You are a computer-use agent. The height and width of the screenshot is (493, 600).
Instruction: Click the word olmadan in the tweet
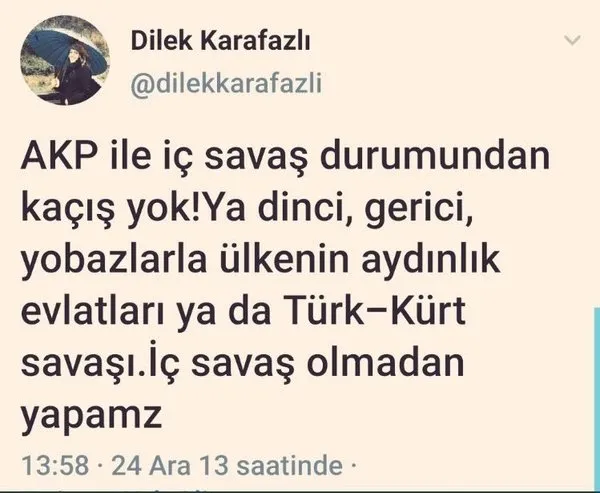pyautogui.click(x=385, y=362)
